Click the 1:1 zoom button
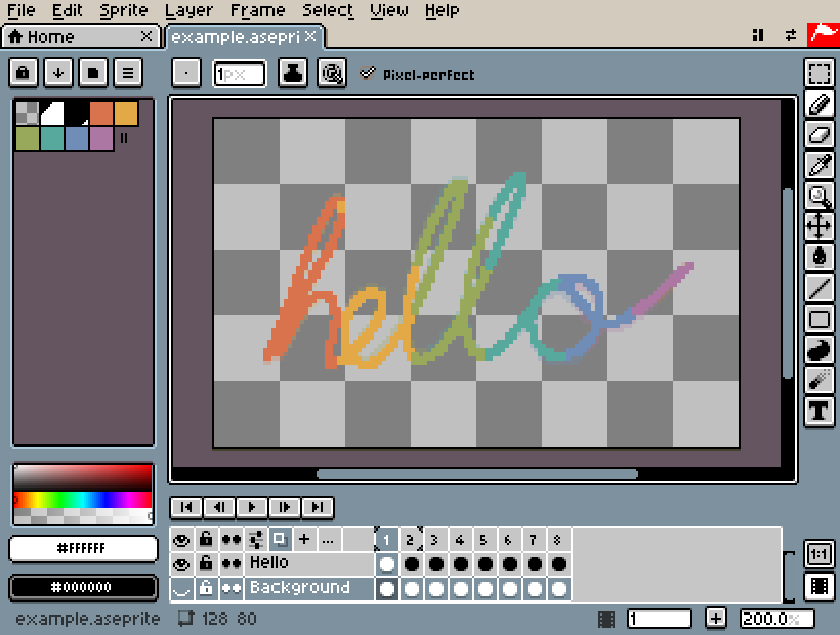The height and width of the screenshot is (635, 840). coord(819,554)
